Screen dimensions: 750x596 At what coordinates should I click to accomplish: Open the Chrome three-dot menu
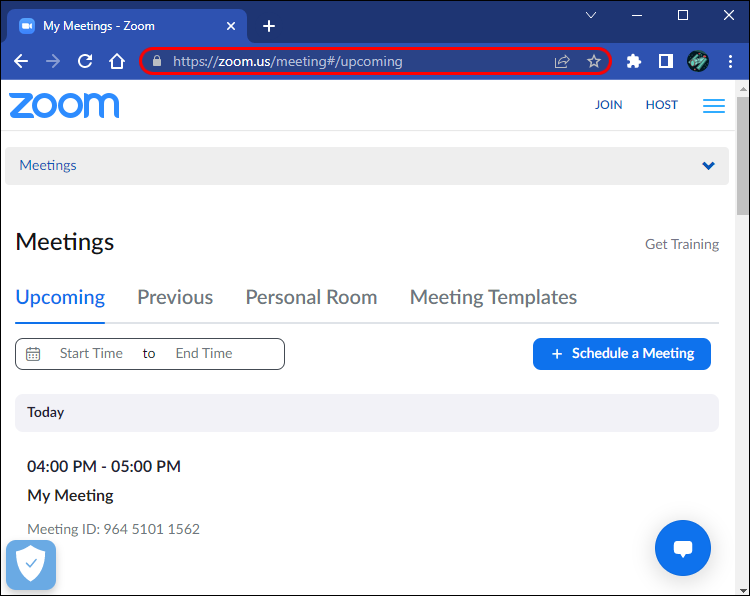point(730,61)
